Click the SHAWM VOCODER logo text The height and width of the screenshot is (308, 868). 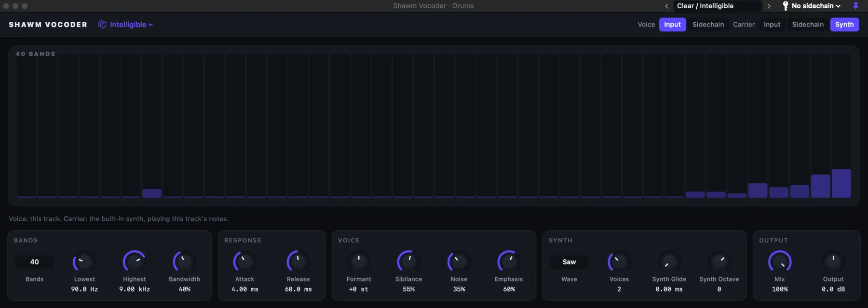click(x=48, y=25)
